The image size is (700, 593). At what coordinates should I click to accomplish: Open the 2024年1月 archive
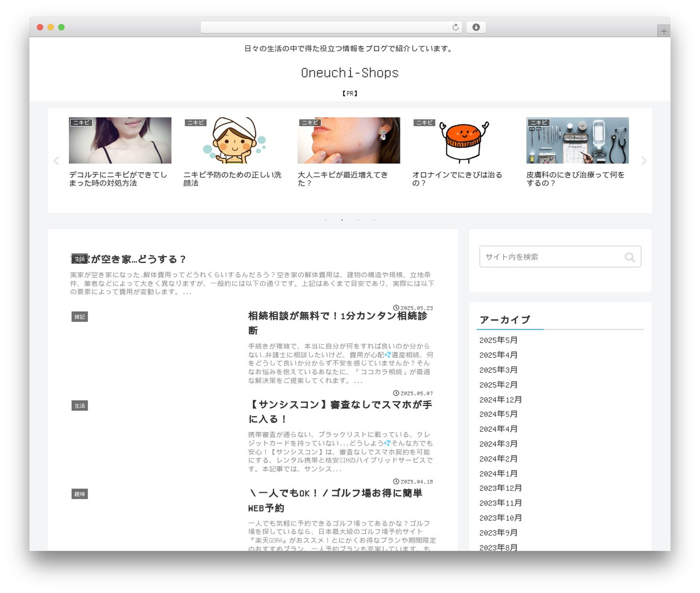coord(498,473)
